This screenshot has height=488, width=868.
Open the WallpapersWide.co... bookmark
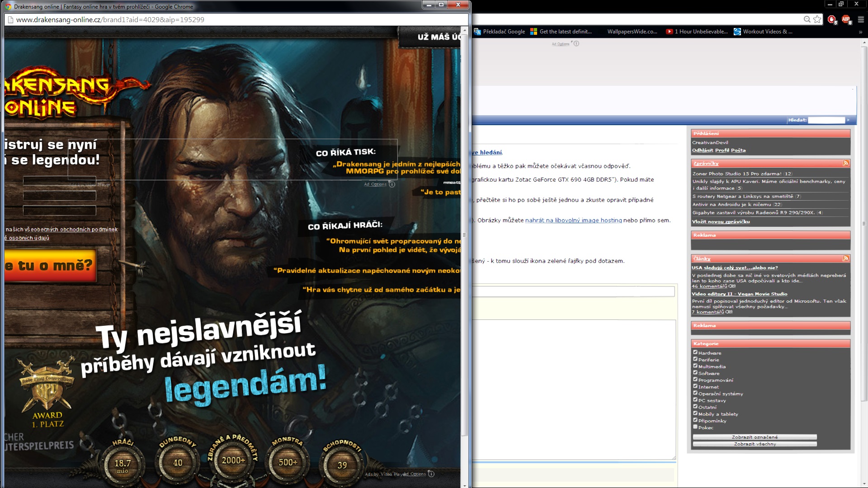(632, 32)
